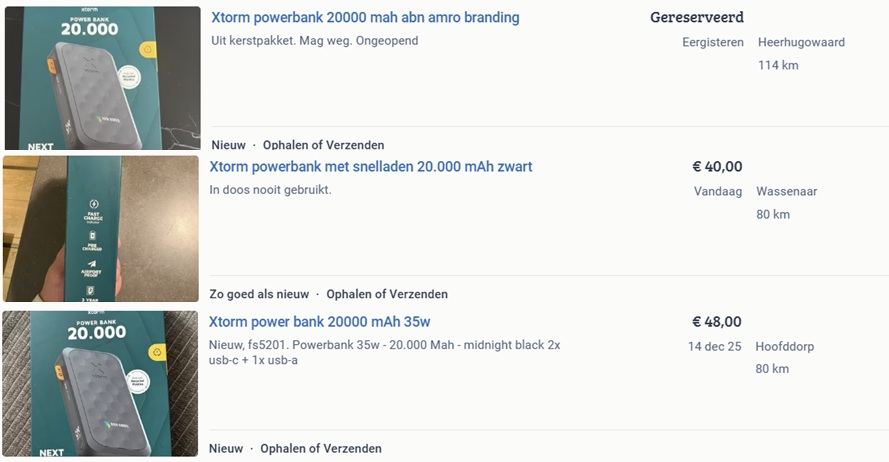889x462 pixels.
Task: Open the ABN AMRO branding powerbank thumbnail
Action: (x=101, y=77)
